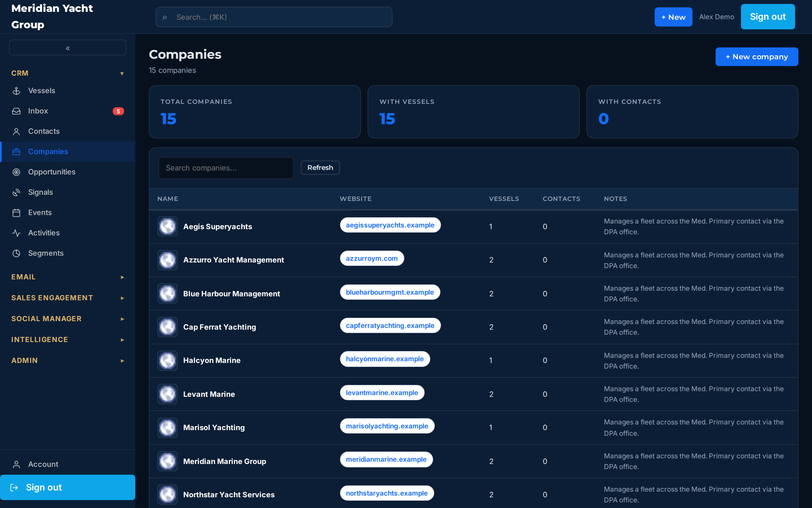The image size is (812, 508).
Task: Open the Account page
Action: click(x=68, y=464)
